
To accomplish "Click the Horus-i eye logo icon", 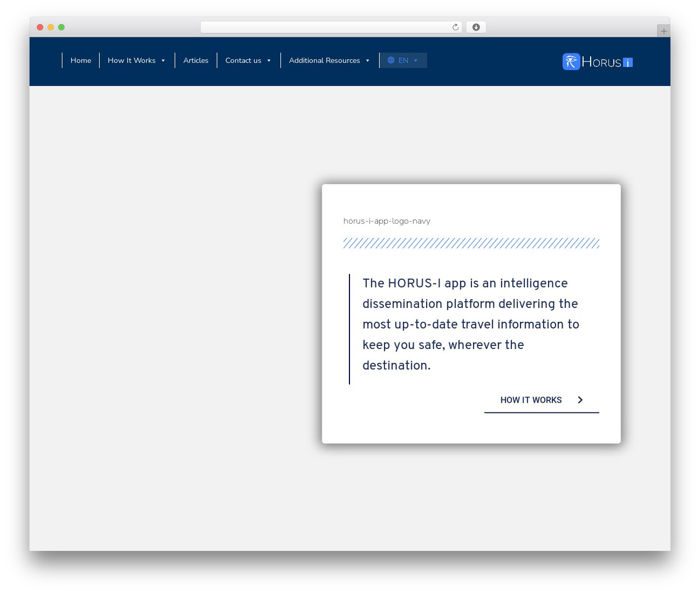I will [x=571, y=62].
